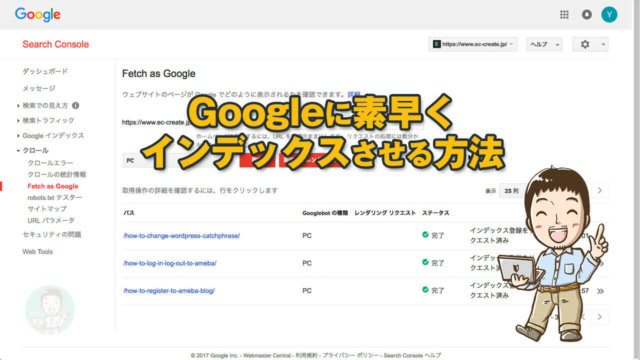The image size is (640, 360).
Task: Open /how-to-register-to-ameba-blog/ path link
Action: point(169,291)
